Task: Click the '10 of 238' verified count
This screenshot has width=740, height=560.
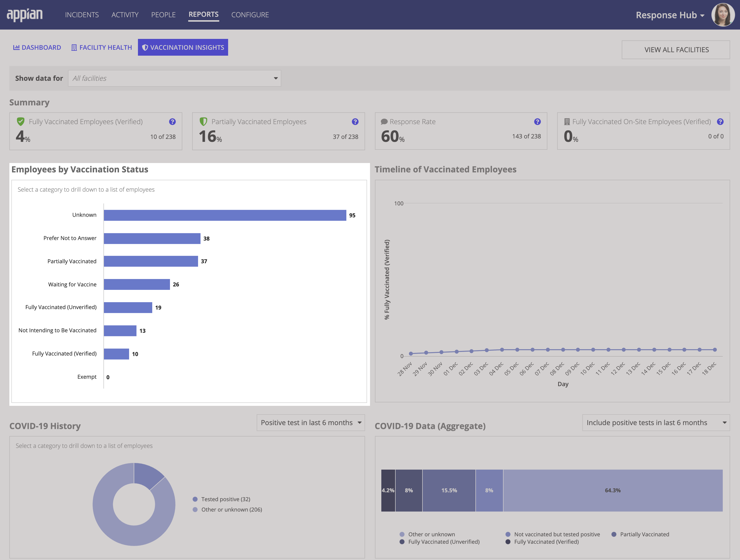Action: tap(163, 137)
